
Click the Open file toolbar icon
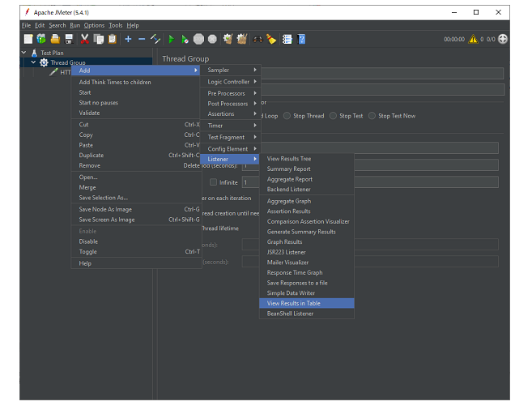[x=55, y=39]
